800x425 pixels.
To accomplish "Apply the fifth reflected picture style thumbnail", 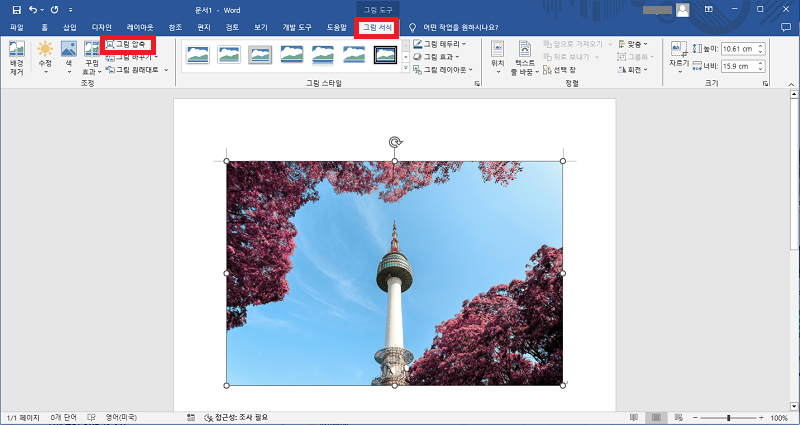I will 322,55.
